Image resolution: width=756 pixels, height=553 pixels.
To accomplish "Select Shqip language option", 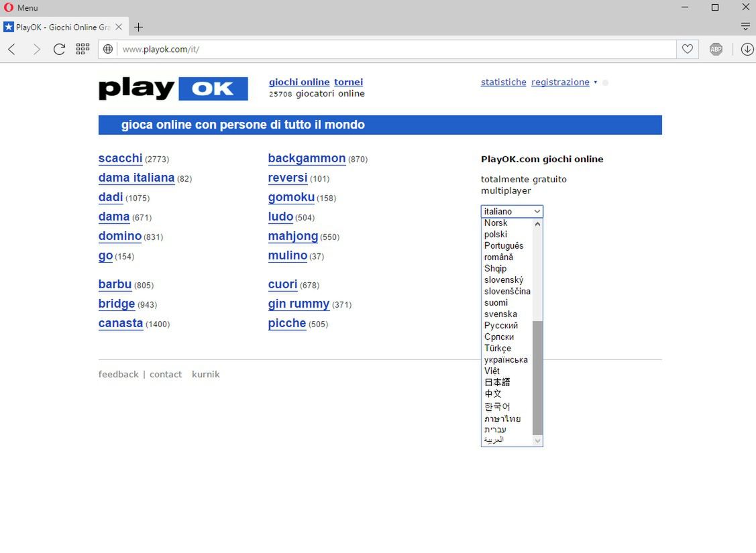I will (x=507, y=268).
